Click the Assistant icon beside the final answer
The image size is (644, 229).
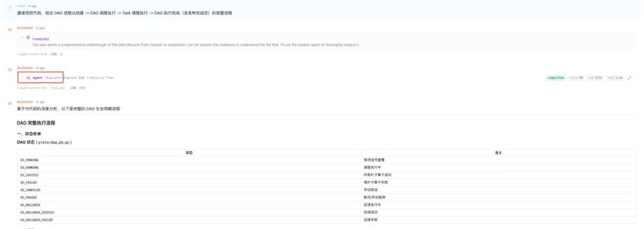pos(10,103)
